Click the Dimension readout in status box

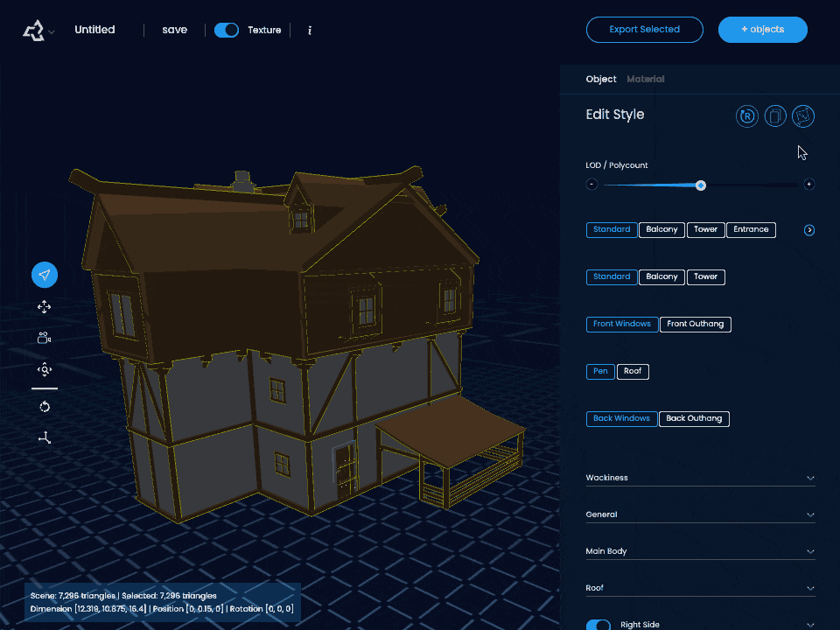click(x=87, y=609)
